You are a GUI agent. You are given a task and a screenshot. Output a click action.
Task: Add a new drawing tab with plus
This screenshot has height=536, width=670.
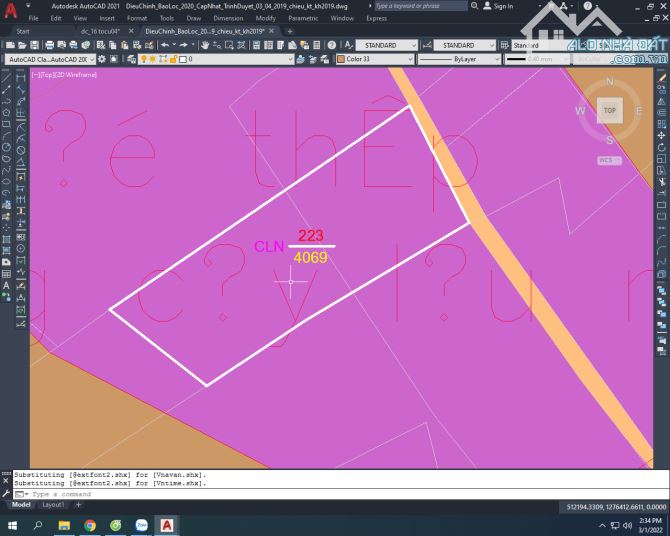pyautogui.click(x=290, y=31)
